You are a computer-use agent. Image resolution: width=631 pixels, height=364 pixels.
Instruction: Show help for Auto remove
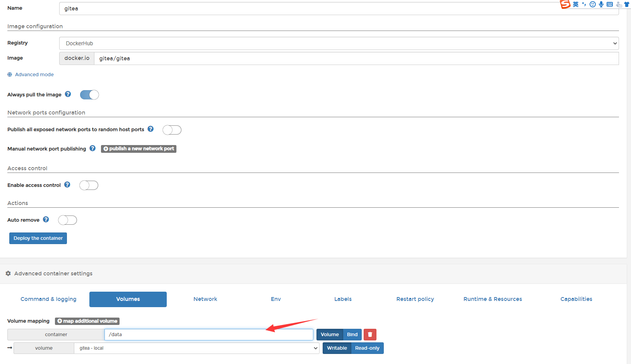click(x=46, y=219)
